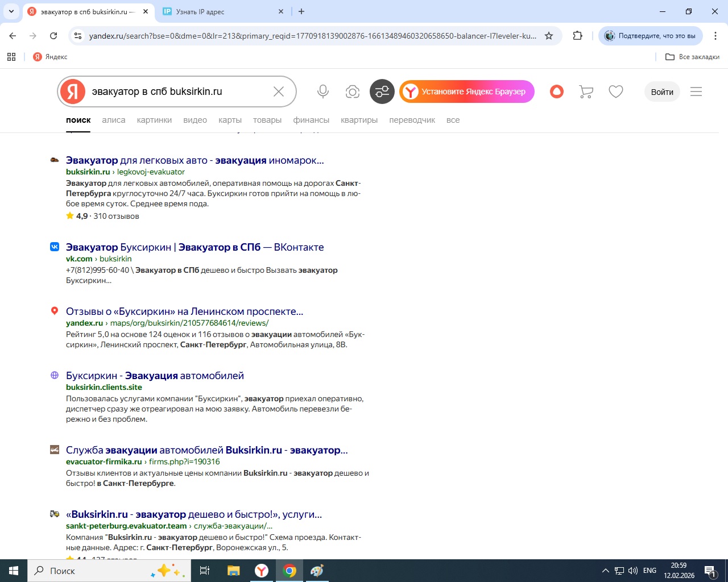Open Chrome three-dot menu
This screenshot has height=582, width=728.
coord(715,36)
